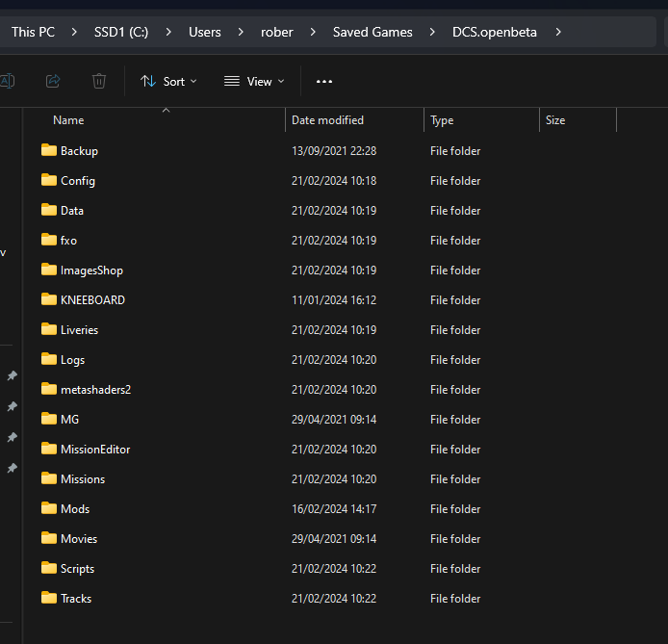
Task: Select the Liveries folder icon
Action: pos(48,329)
